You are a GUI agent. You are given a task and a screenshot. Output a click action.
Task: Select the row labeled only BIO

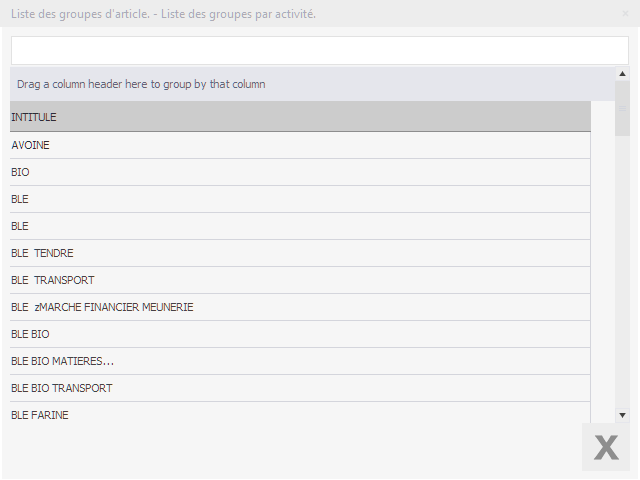[300, 172]
